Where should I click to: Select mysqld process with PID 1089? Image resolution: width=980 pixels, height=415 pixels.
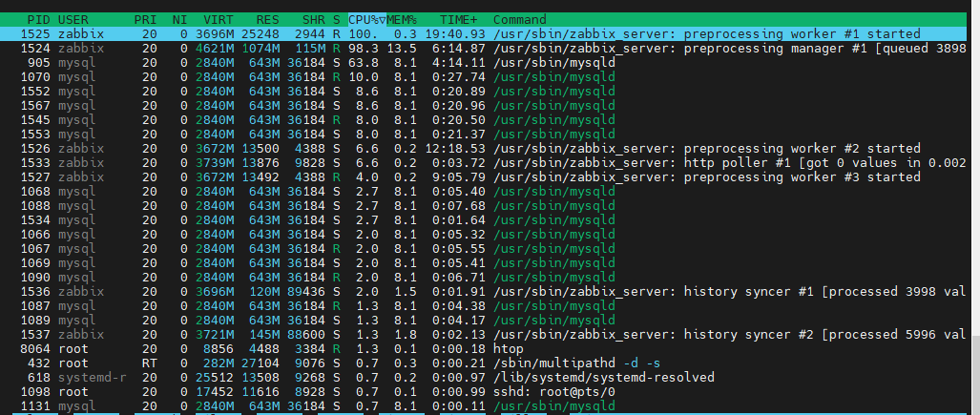click(483, 321)
